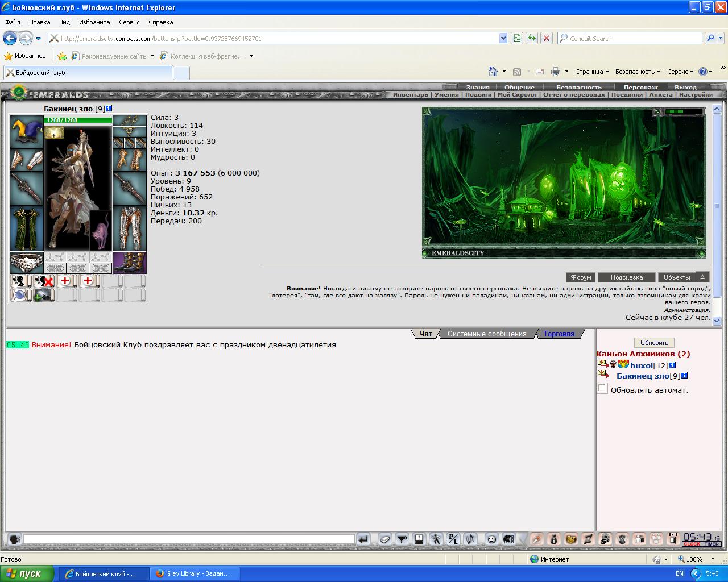
Task: Click the send message arrow button
Action: pos(363,539)
